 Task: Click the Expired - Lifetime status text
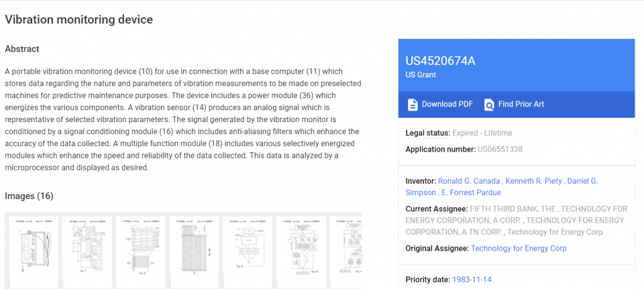click(482, 133)
